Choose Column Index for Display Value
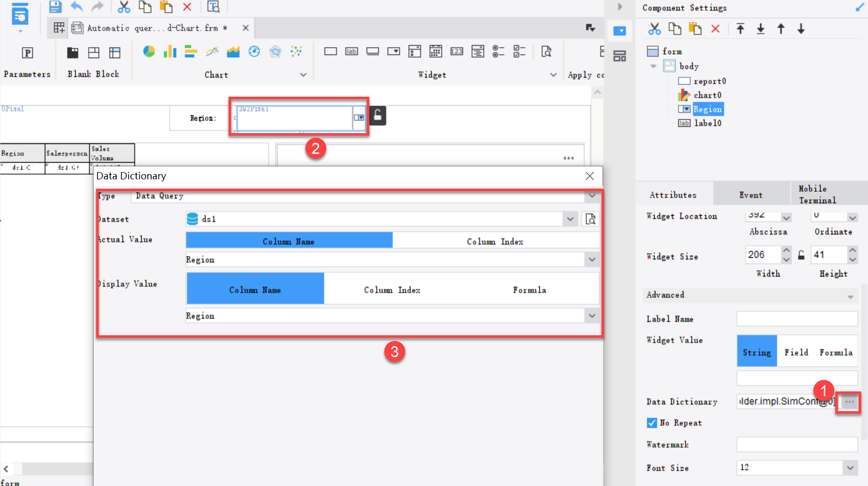Viewport: 868px width, 486px height. tap(392, 290)
